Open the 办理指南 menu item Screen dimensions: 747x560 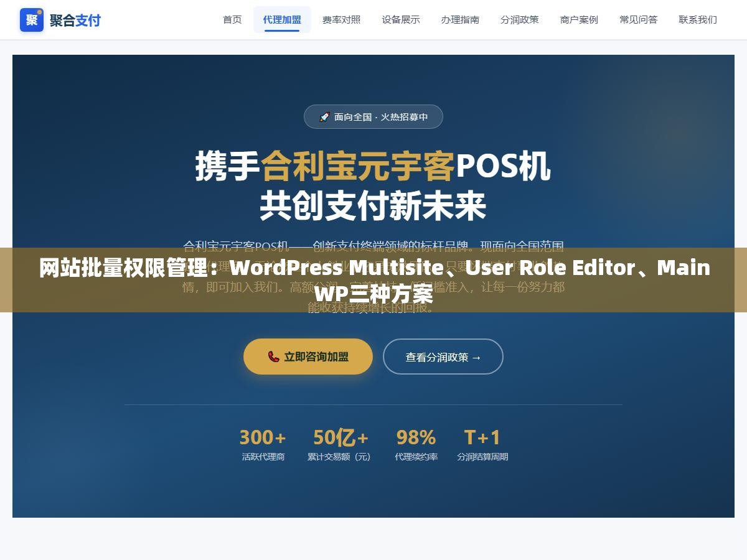[x=460, y=20]
